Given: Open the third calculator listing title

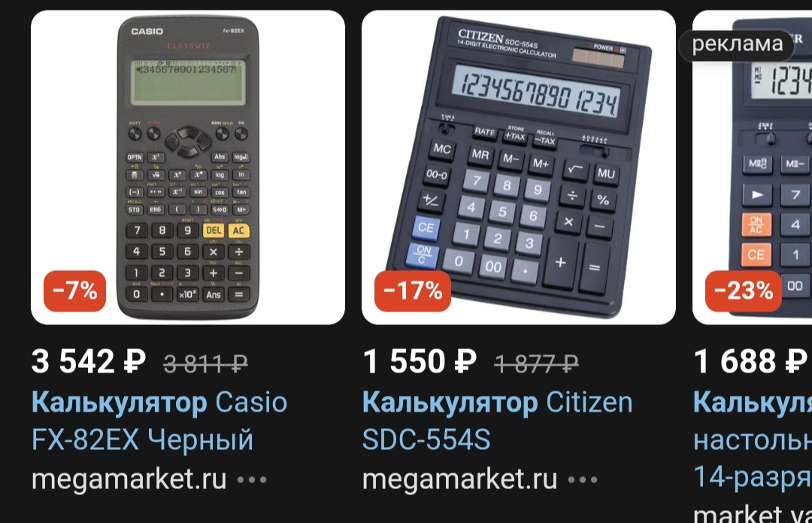Looking at the screenshot, I should pyautogui.click(x=753, y=439).
